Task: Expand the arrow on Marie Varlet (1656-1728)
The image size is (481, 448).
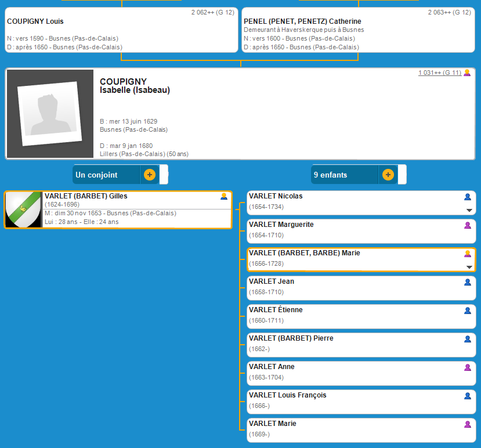Action: coord(469,267)
